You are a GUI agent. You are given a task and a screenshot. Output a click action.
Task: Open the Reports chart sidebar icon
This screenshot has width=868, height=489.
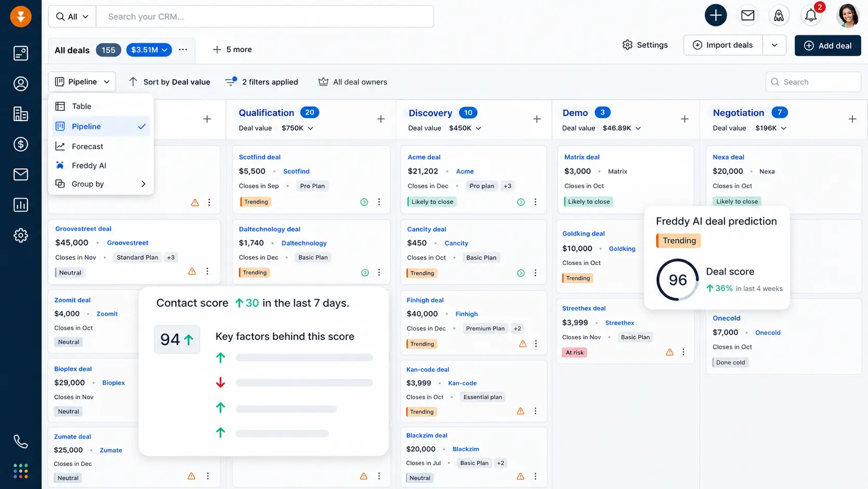coord(21,205)
